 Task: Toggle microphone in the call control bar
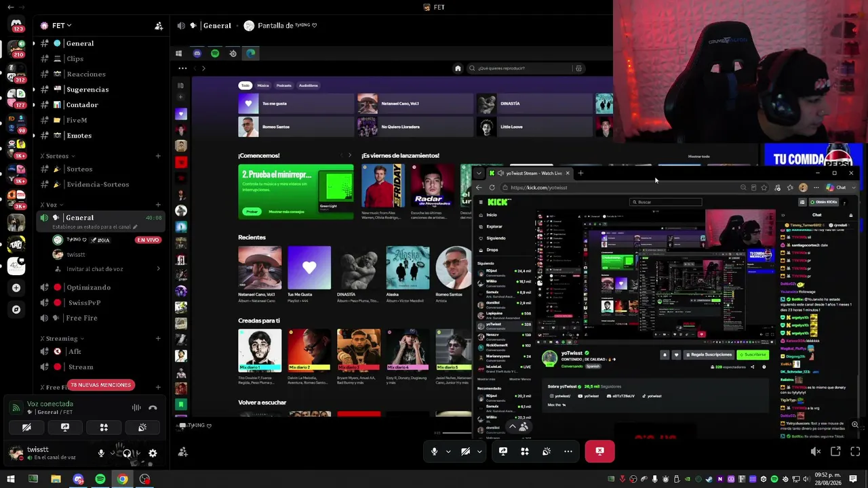[x=435, y=451]
